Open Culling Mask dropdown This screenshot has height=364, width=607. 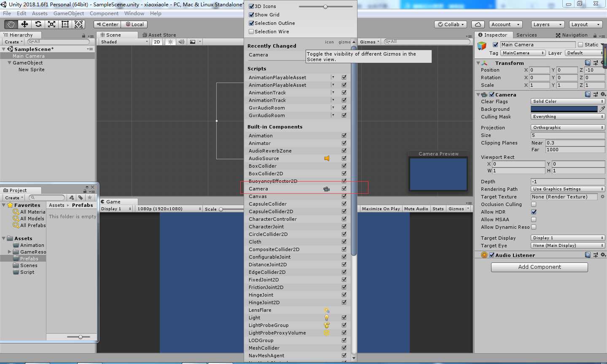568,117
